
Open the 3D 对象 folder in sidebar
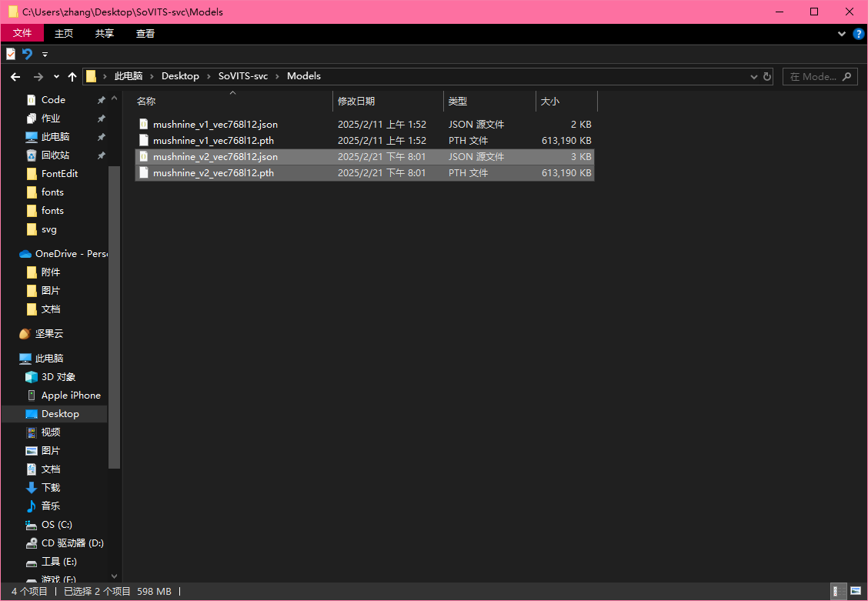(58, 377)
